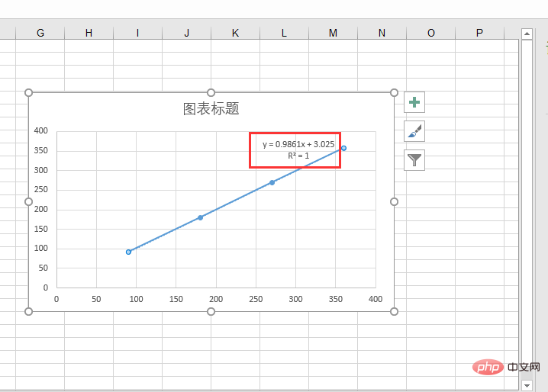The height and width of the screenshot is (392, 548).
Task: Open the Chart Elements plus button
Action: (x=414, y=102)
